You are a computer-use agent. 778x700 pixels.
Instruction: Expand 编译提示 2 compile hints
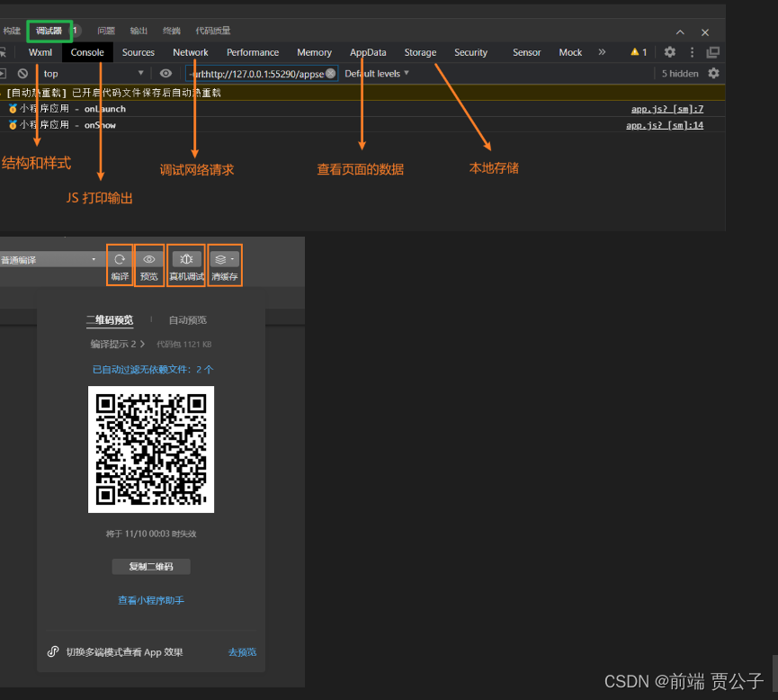coord(118,344)
